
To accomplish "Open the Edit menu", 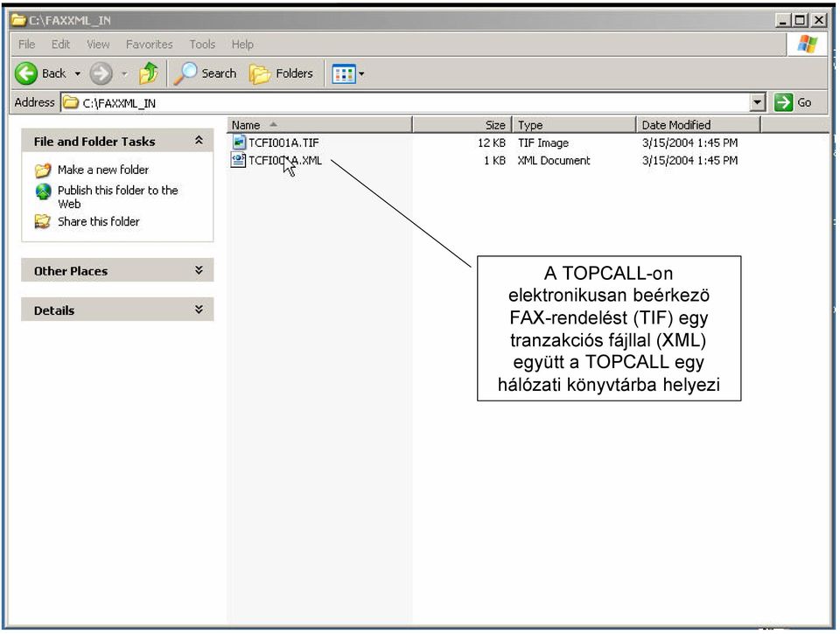I will (x=60, y=45).
